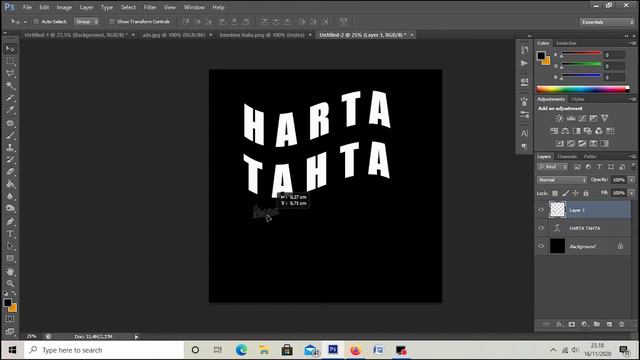Select the Rectangle shape tool
Image resolution: width=640 pixels, height=360 pixels.
10,258
